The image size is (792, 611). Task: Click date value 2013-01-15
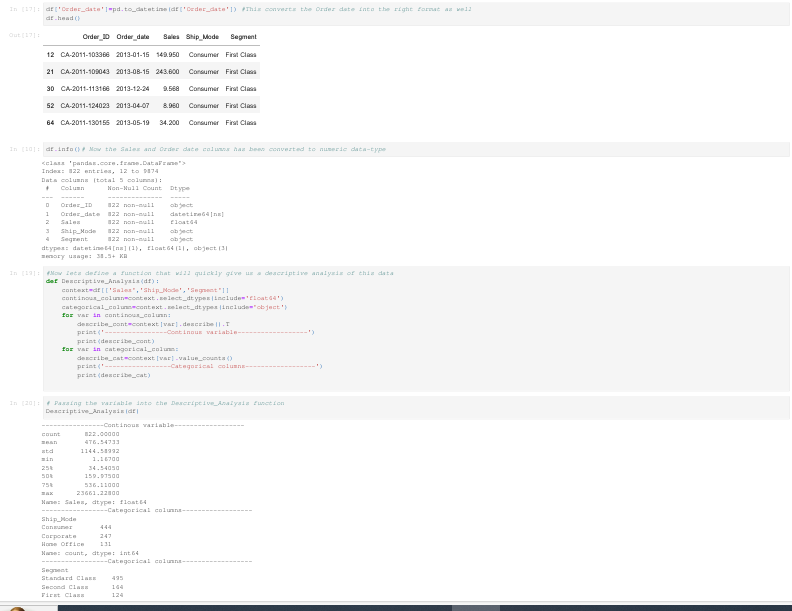click(133, 55)
